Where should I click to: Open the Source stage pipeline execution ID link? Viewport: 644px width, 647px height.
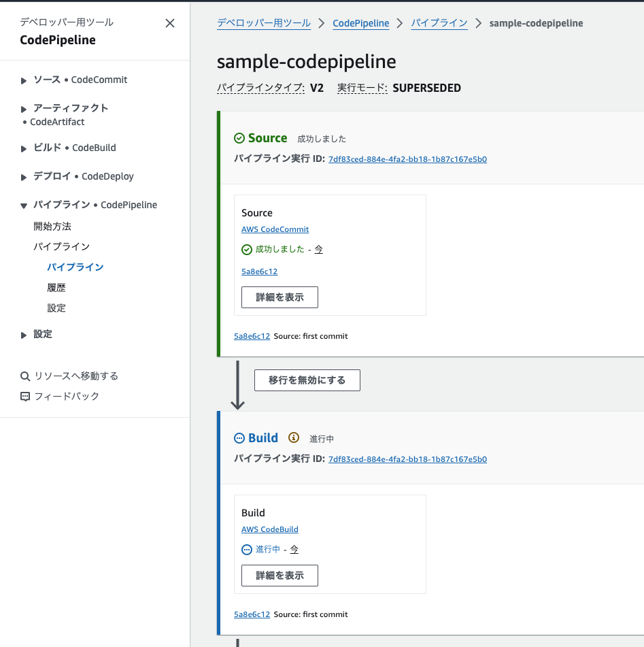coord(407,159)
